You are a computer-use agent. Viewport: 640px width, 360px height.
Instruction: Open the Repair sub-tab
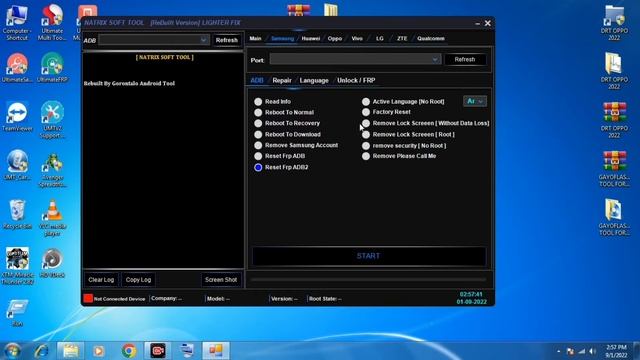coord(282,80)
